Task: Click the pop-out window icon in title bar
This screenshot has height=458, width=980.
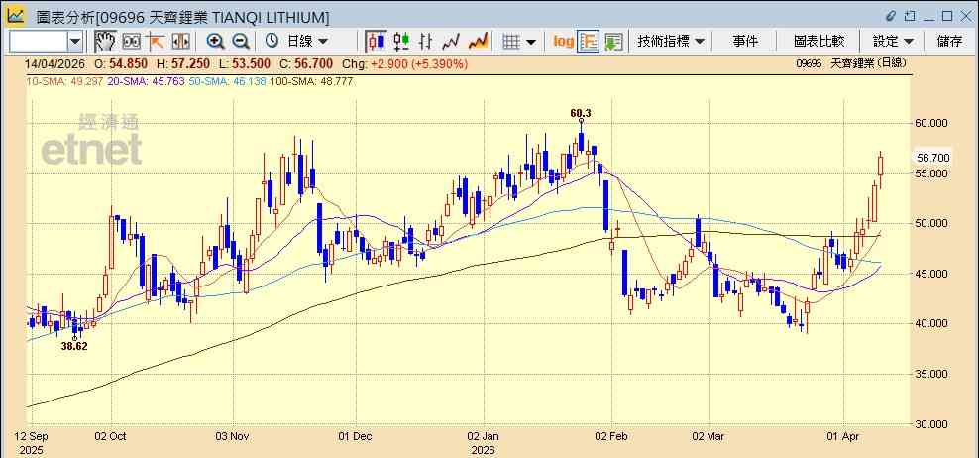Action: [x=910, y=16]
